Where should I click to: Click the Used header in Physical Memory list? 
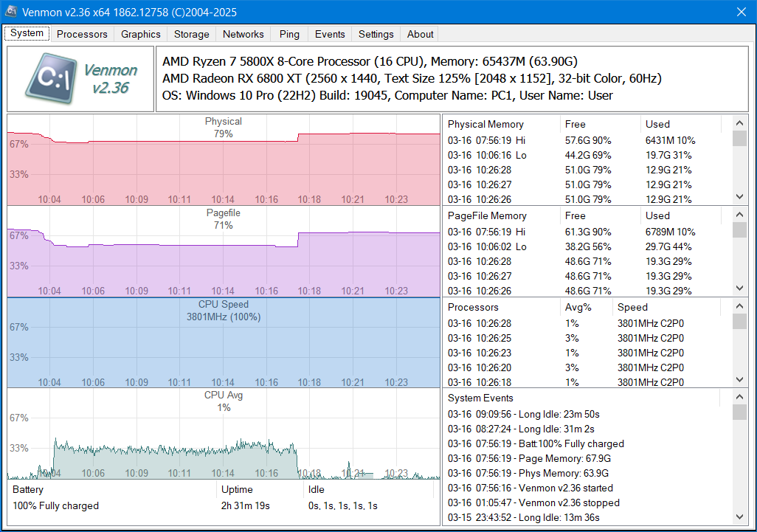click(681, 124)
